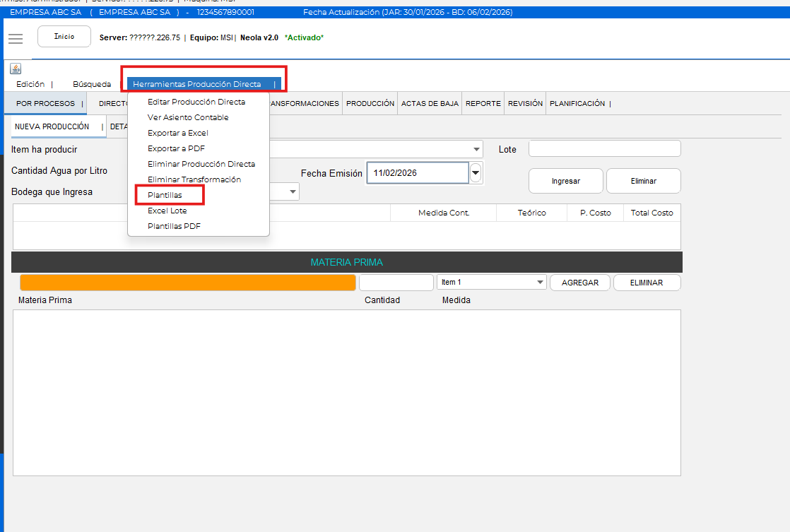Image resolution: width=790 pixels, height=532 pixels.
Task: Select Ver Asiento Contable menu entry
Action: (188, 117)
